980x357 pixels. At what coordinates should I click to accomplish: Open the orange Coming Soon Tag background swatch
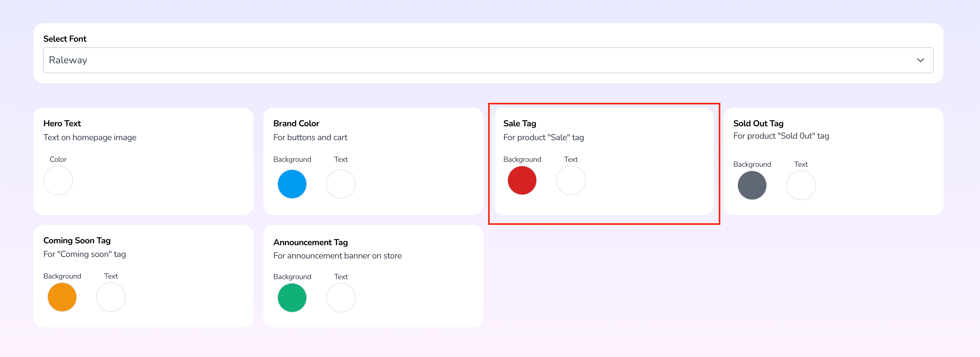click(62, 297)
